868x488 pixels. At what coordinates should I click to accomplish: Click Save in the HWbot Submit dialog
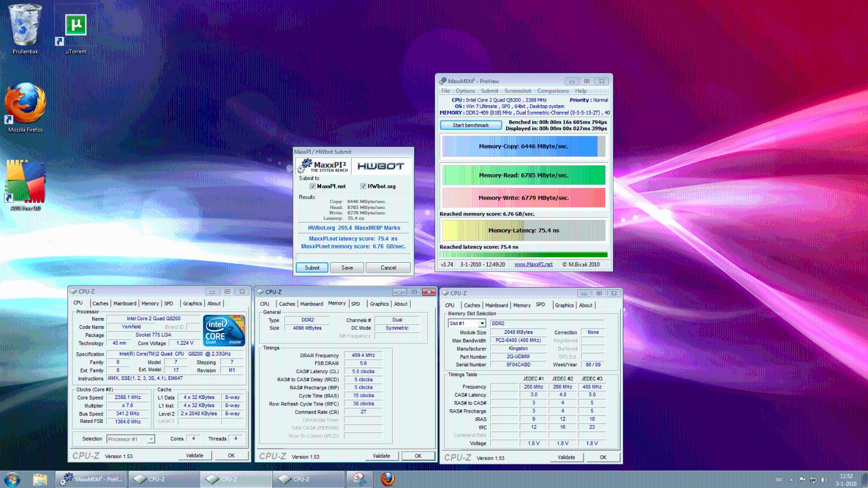pos(347,268)
